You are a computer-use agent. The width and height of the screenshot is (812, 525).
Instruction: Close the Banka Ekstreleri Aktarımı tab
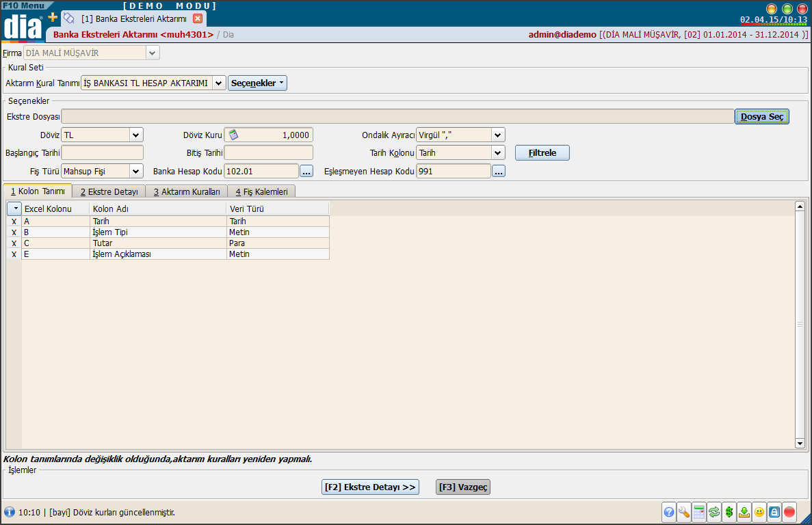click(197, 18)
